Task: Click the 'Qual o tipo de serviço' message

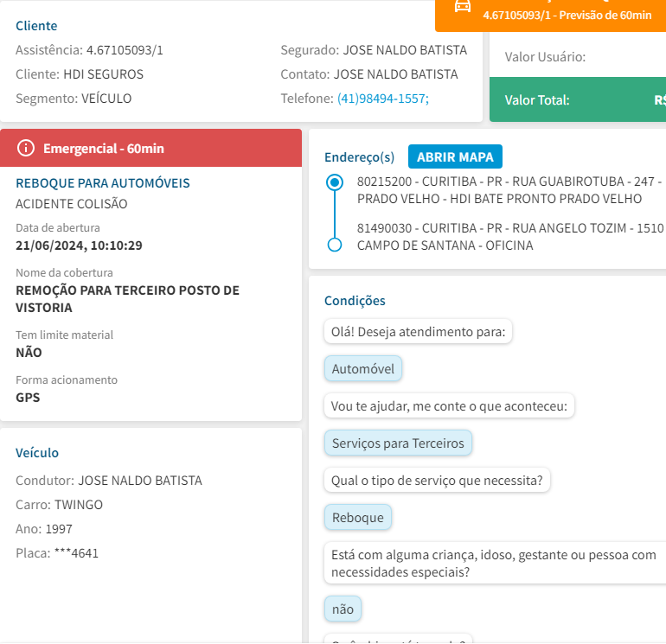Action: pyautogui.click(x=437, y=480)
